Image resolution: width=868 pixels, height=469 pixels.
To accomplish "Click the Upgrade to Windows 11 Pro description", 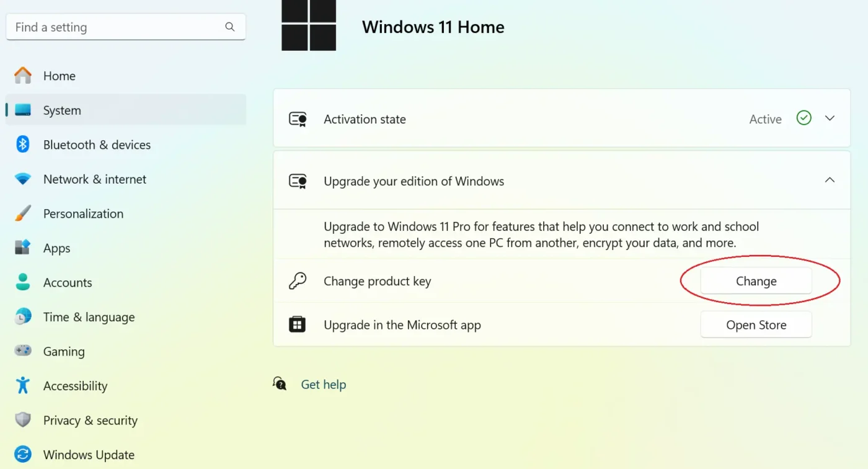I will (x=541, y=234).
